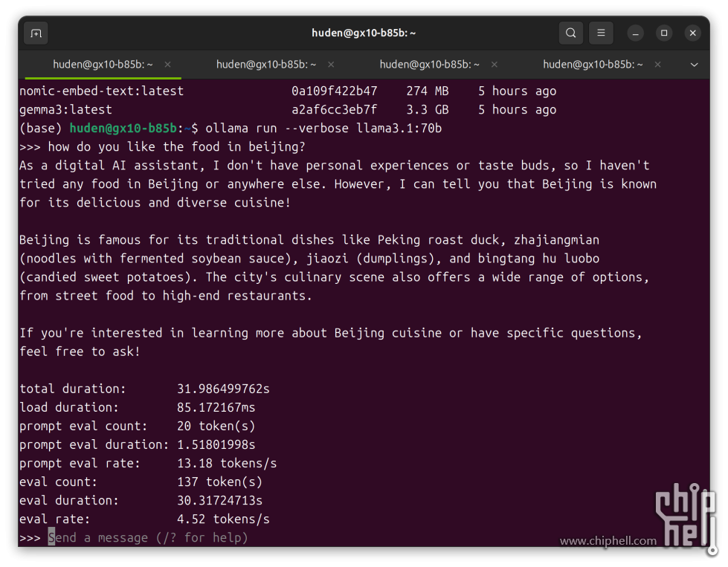728x567 pixels.
Task: Click the window title huden@gx10-b85b: ~
Action: (364, 33)
